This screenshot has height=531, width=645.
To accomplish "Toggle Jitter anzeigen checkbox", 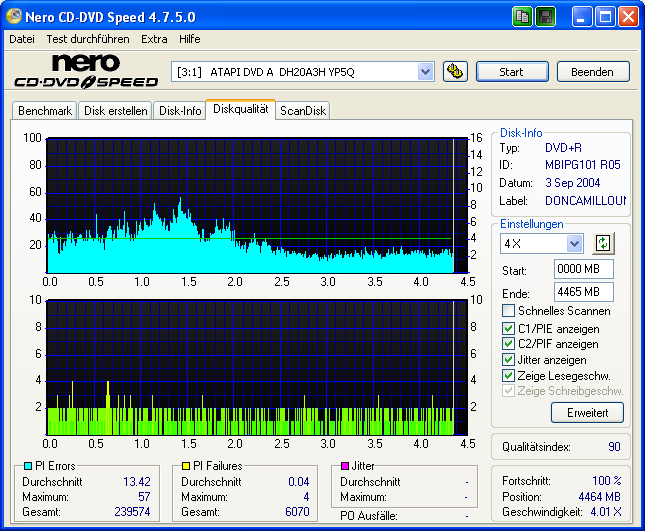I will [x=508, y=359].
